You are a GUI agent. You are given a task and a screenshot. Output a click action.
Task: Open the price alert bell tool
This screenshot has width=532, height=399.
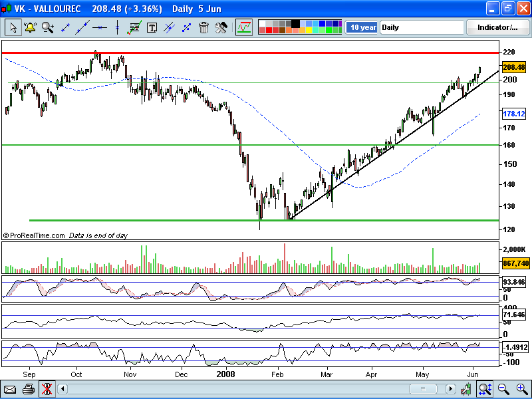pyautogui.click(x=30, y=27)
